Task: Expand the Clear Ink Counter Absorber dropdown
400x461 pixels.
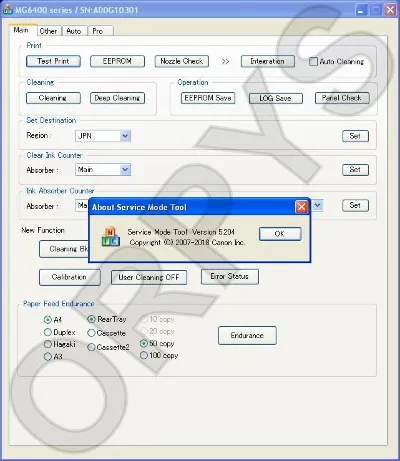Action: (x=125, y=170)
